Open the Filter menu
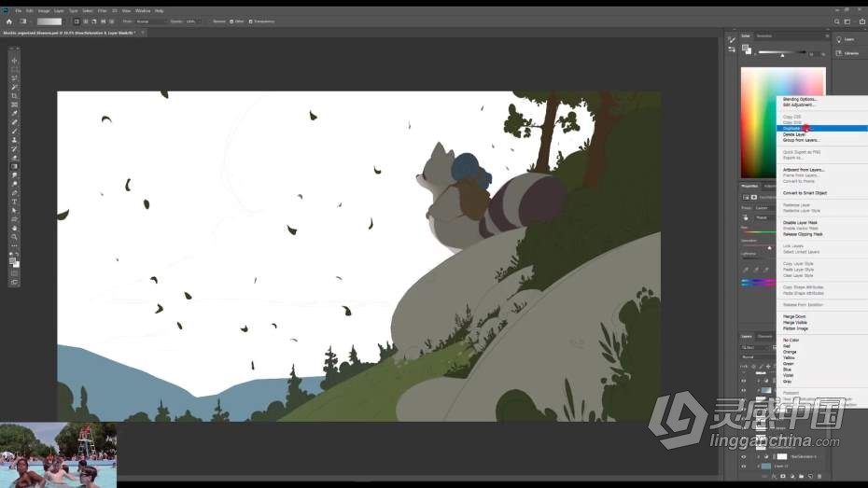Image resolution: width=868 pixels, height=488 pixels. pos(103,10)
